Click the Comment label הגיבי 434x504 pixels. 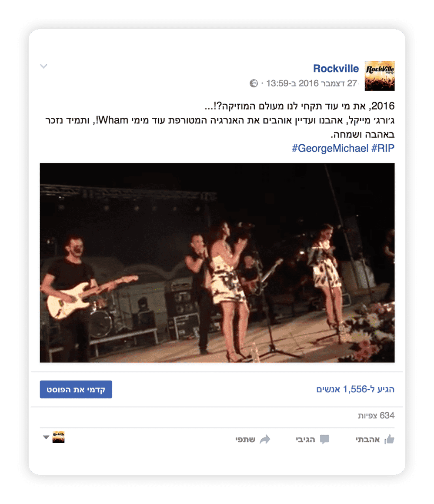tap(305, 439)
